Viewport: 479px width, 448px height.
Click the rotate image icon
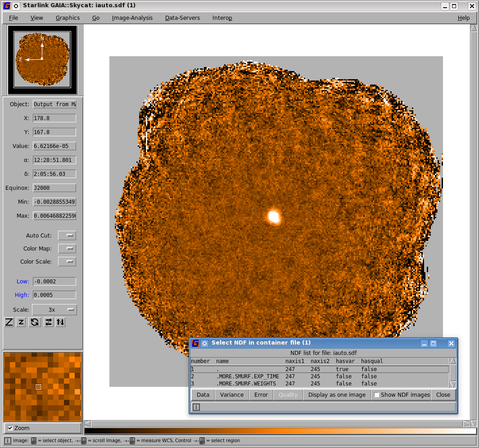(35, 322)
